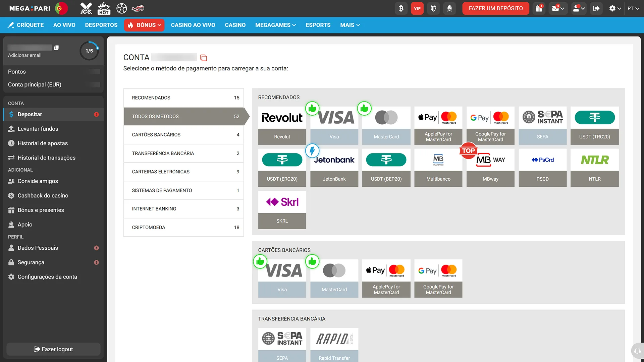Viewport: 644px width, 362px height.
Task: Open the red airplane game icon
Action: point(138,8)
